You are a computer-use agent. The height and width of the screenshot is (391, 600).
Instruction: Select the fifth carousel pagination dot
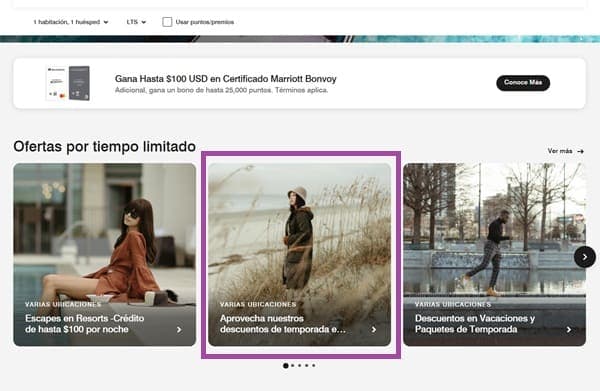[314, 366]
